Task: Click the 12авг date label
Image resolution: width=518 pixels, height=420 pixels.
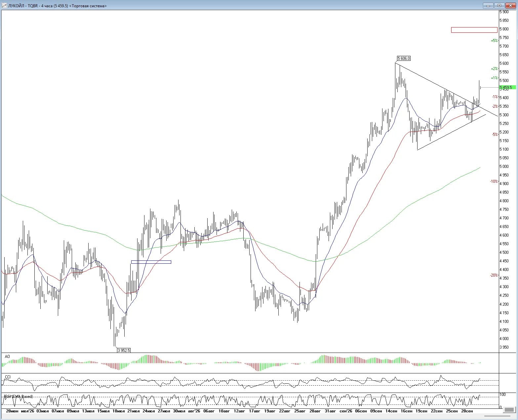Action: pyautogui.click(x=239, y=411)
